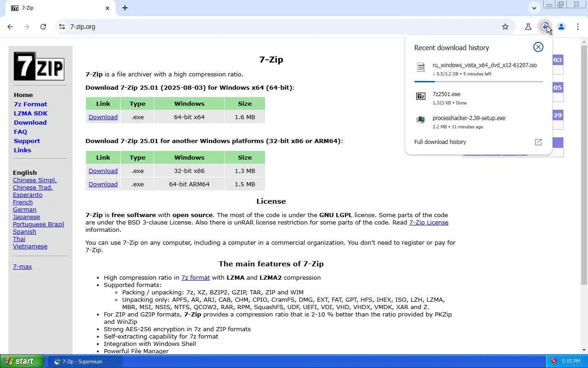Click the ISO download progress bar
Screen dimensions: 588x368
[x=479, y=81]
